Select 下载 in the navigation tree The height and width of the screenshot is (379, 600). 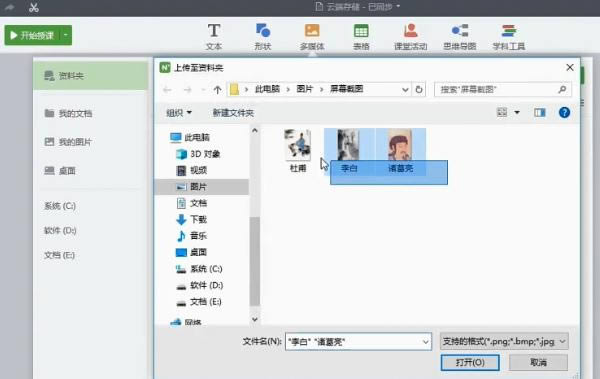click(x=192, y=219)
